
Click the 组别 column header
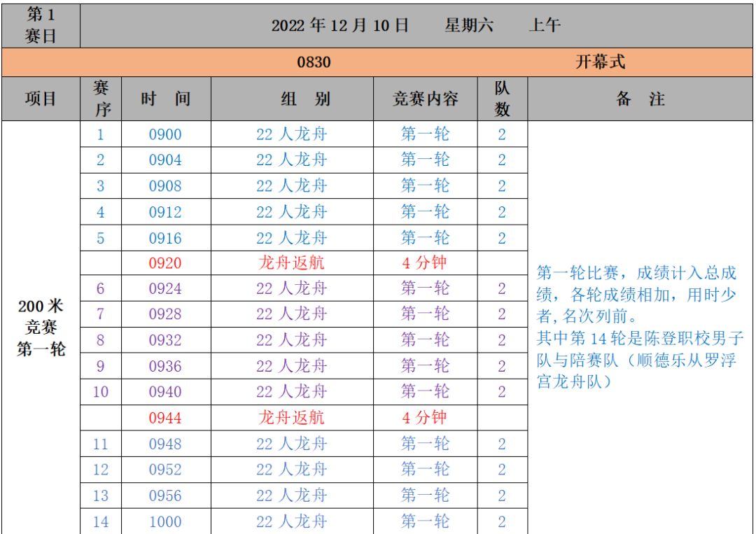[x=291, y=99]
